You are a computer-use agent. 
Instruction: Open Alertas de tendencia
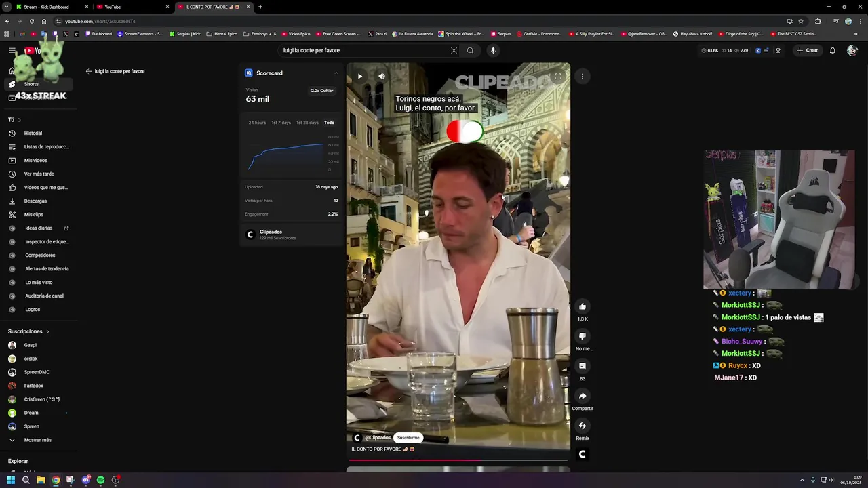tap(39, 269)
